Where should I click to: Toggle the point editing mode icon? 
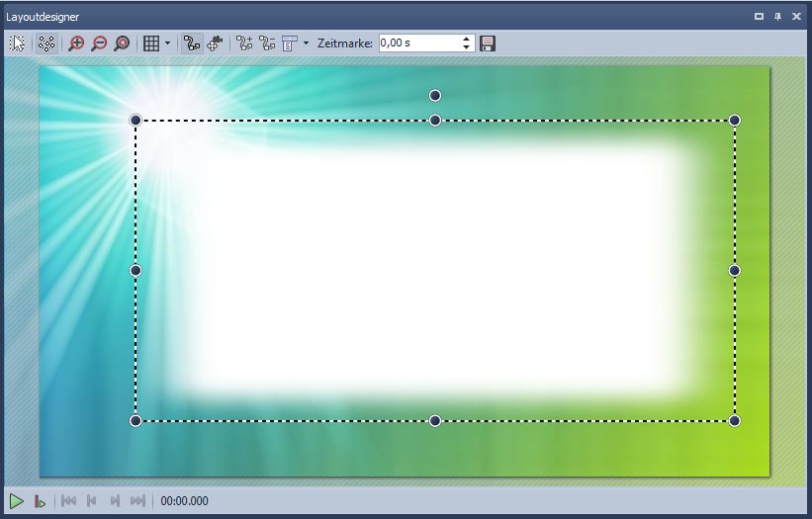coord(46,43)
